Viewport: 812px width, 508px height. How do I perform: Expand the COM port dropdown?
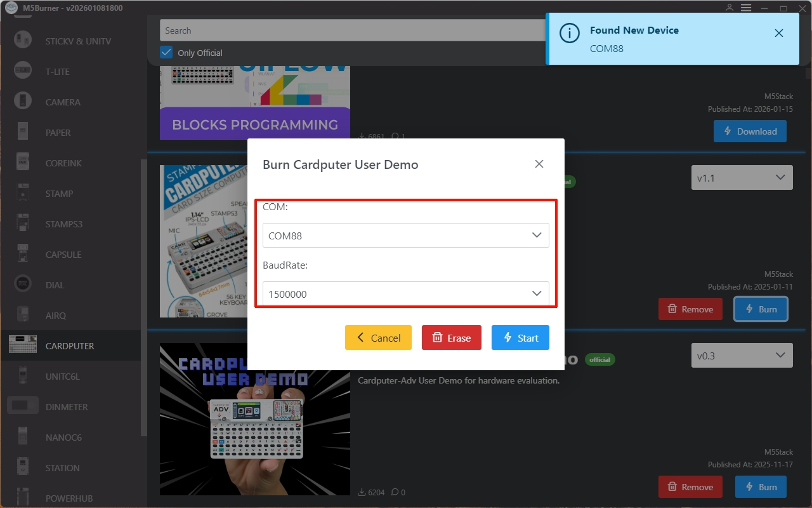(405, 236)
